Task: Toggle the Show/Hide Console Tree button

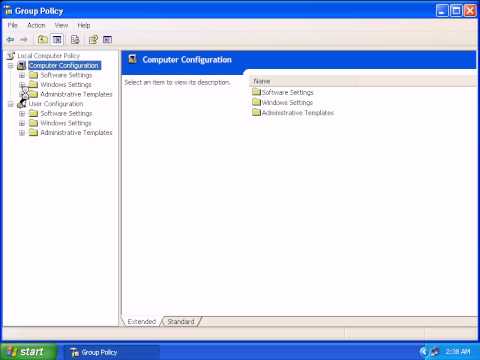Action: point(57,39)
